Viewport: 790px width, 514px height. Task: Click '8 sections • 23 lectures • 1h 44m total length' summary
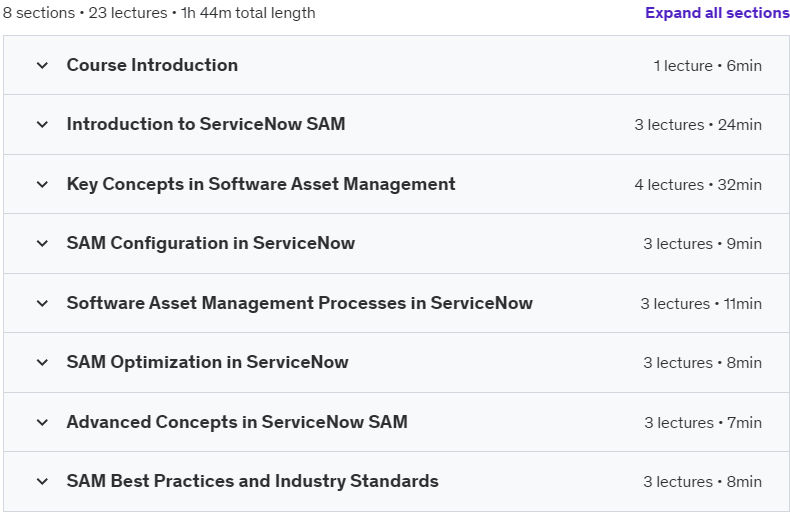pos(159,13)
